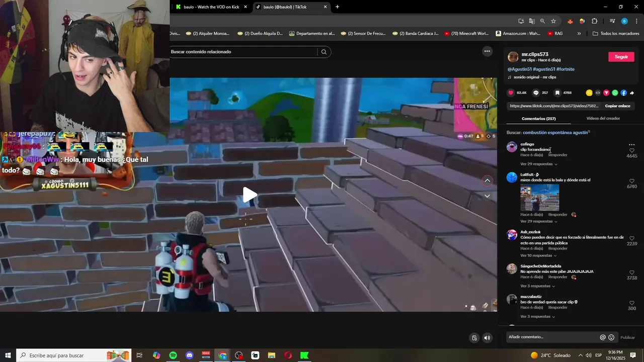Viewport: 644px width, 362px height.
Task: Like the comment by mazzalautiz
Action: coord(632,303)
